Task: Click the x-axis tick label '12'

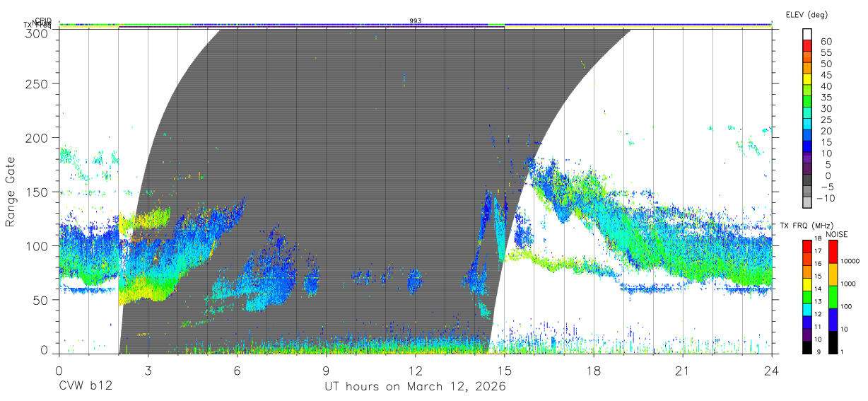Action: 416,371
